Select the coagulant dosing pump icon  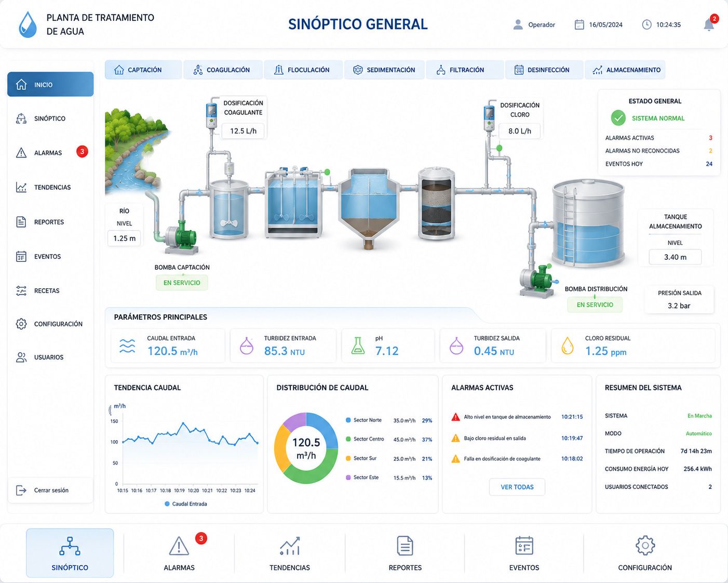point(211,115)
